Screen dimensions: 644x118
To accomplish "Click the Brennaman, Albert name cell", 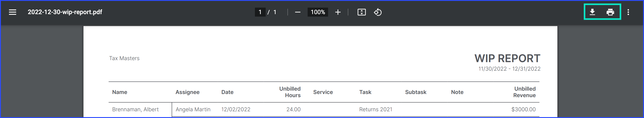I will 135,109.
